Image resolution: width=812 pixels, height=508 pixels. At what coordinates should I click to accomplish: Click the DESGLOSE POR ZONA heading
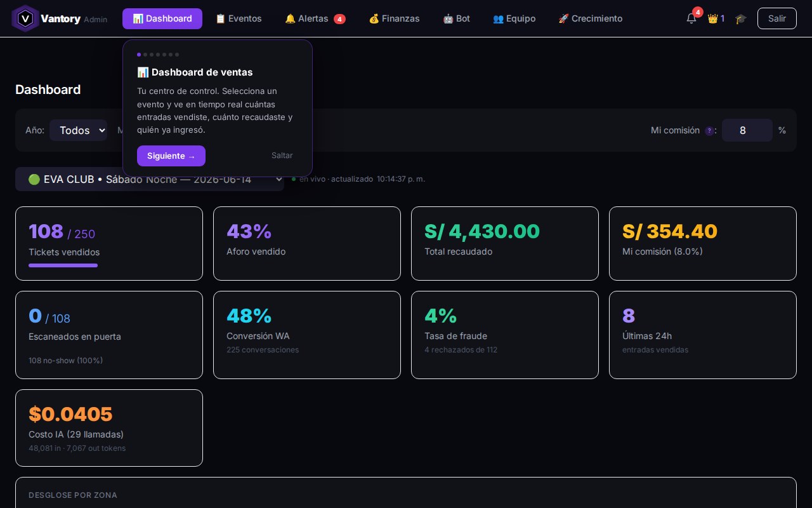point(73,495)
